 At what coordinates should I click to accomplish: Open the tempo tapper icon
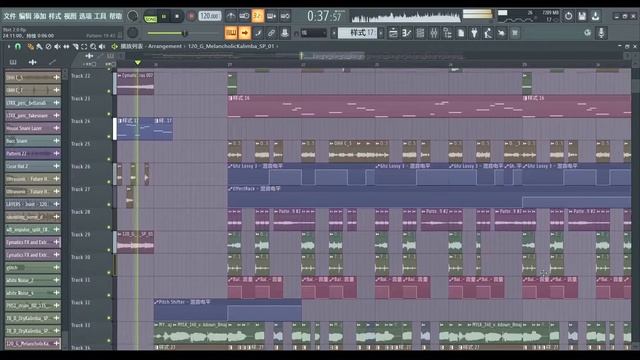tap(488, 33)
